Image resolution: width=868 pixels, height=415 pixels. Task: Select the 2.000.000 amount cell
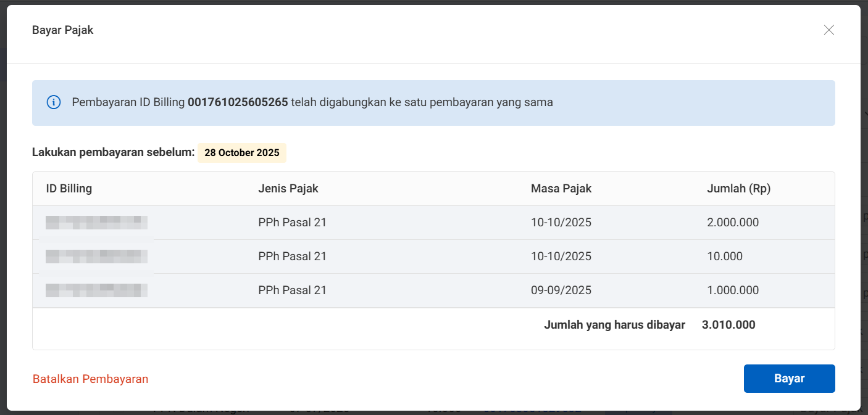point(733,223)
